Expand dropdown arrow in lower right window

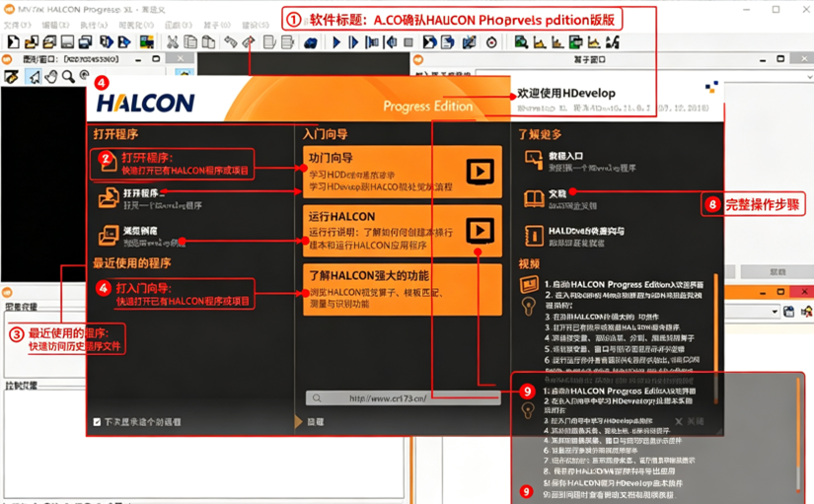click(775, 312)
